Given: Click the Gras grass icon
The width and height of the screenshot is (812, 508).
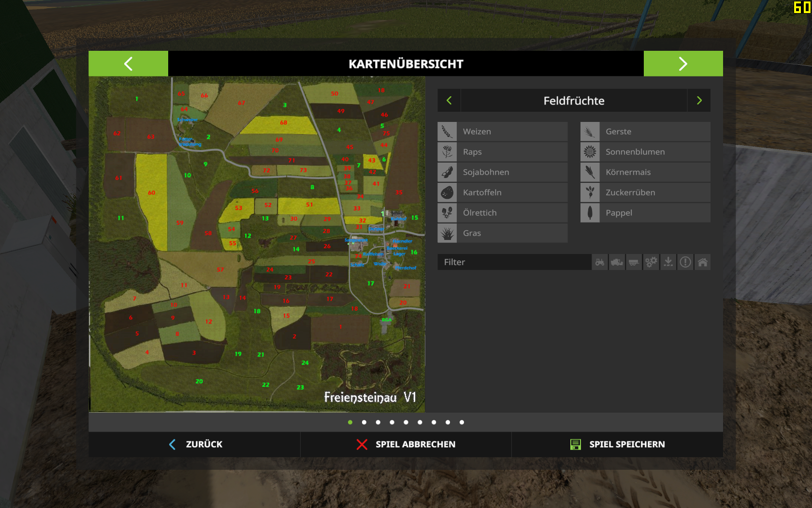Looking at the screenshot, I should [447, 233].
